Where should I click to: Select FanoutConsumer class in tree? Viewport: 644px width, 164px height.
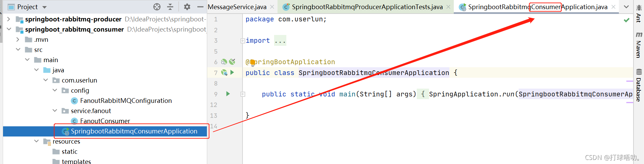tap(105, 121)
